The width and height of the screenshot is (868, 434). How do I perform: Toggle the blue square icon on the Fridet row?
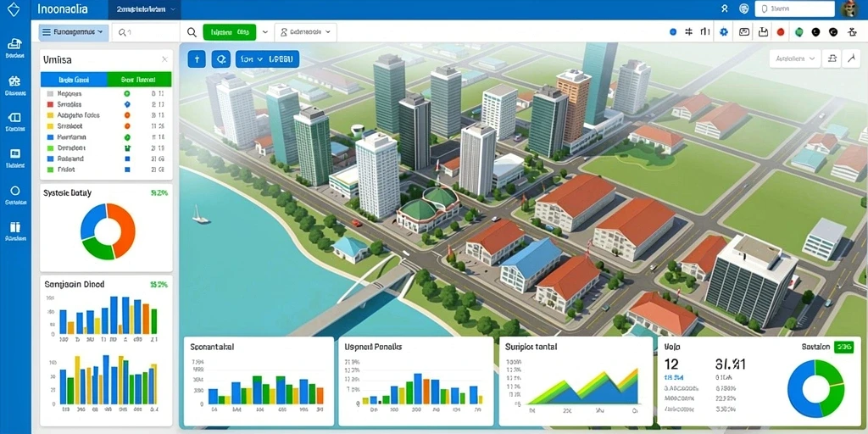(x=127, y=170)
